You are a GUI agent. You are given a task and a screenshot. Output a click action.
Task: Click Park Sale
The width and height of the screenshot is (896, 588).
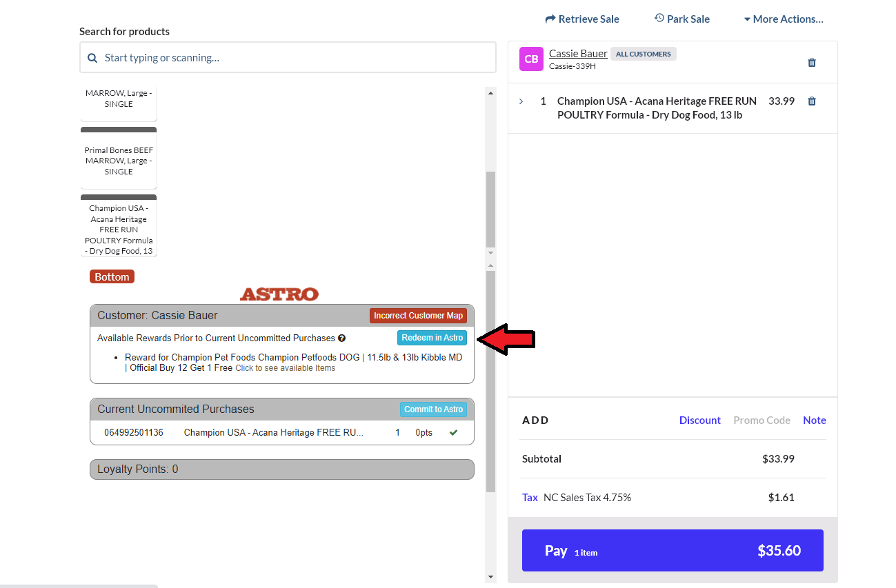(x=681, y=19)
